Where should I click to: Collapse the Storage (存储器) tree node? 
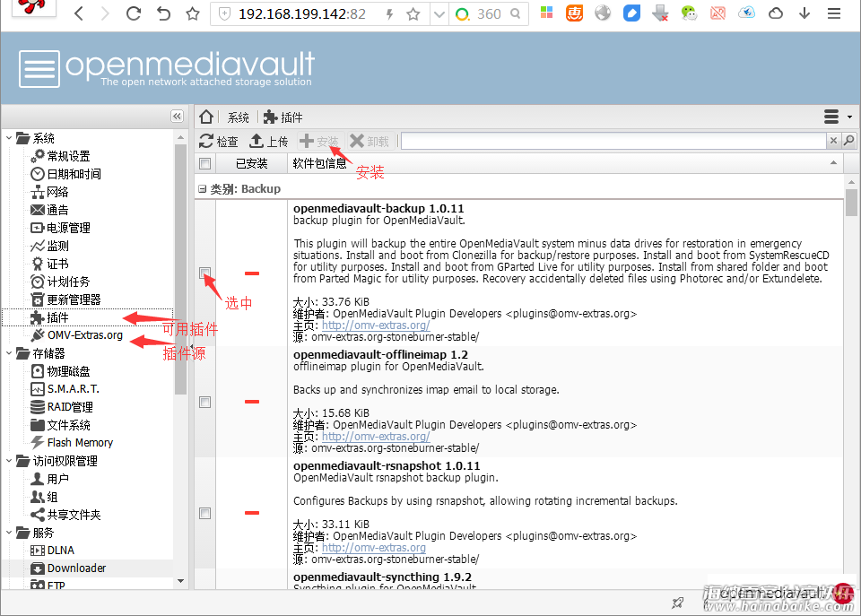pyautogui.click(x=9, y=353)
